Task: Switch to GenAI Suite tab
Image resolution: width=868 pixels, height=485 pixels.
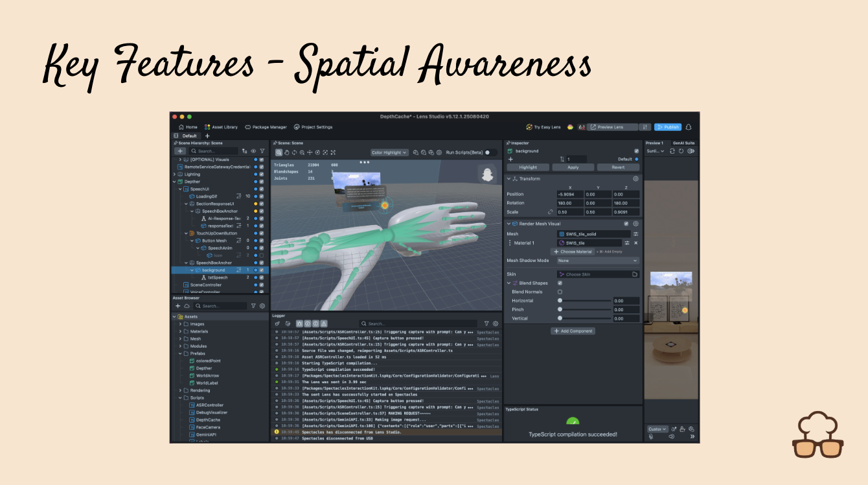Action: (x=683, y=143)
